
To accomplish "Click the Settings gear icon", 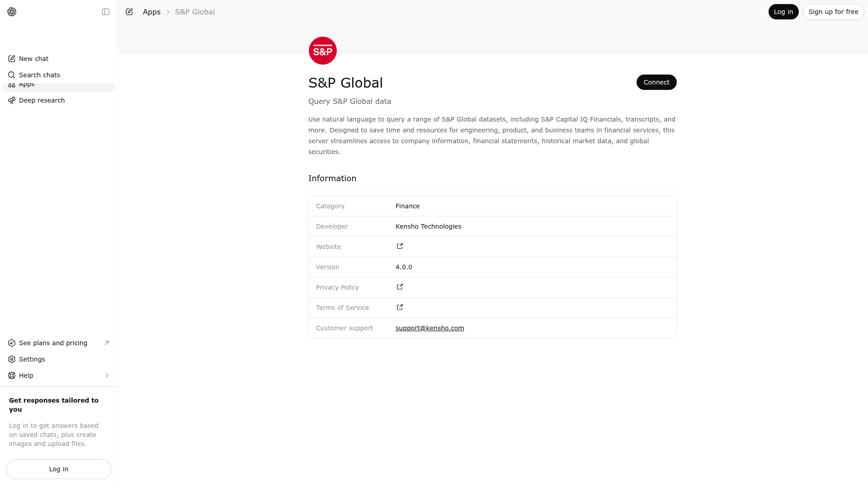I will [x=12, y=359].
